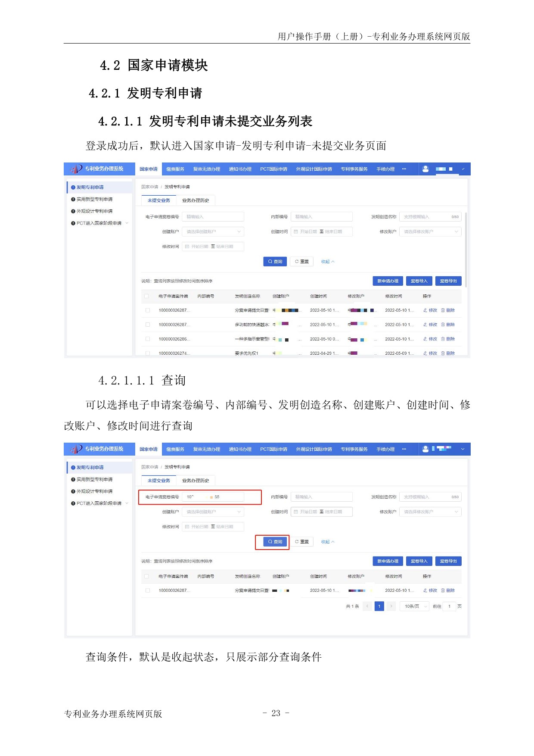Click the user avatar icon in the upper screenshot
The height and width of the screenshot is (756, 534).
tap(425, 169)
